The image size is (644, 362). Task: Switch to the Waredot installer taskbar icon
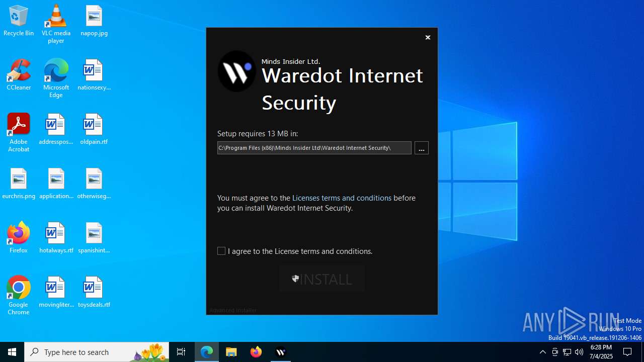(281, 352)
